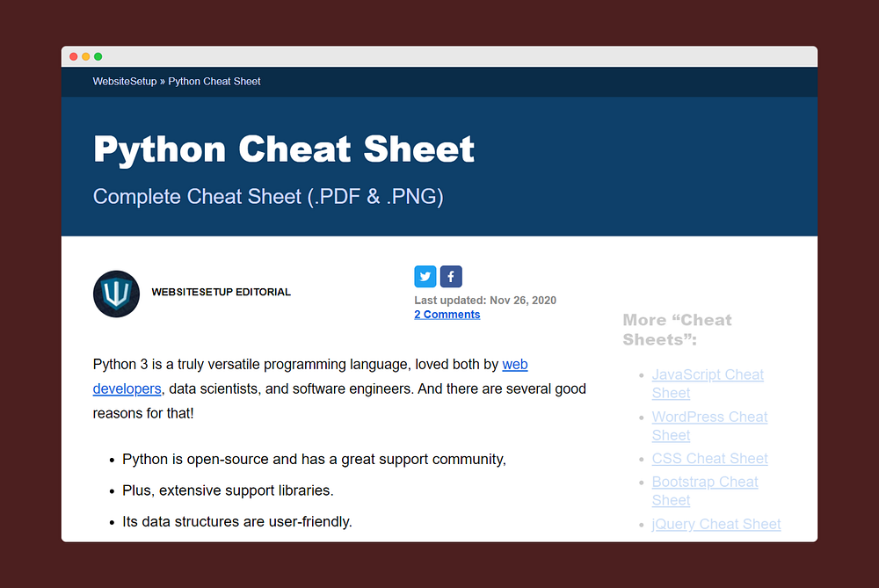Minimize the window using the yellow button
Image resolution: width=879 pixels, height=588 pixels.
tap(86, 56)
